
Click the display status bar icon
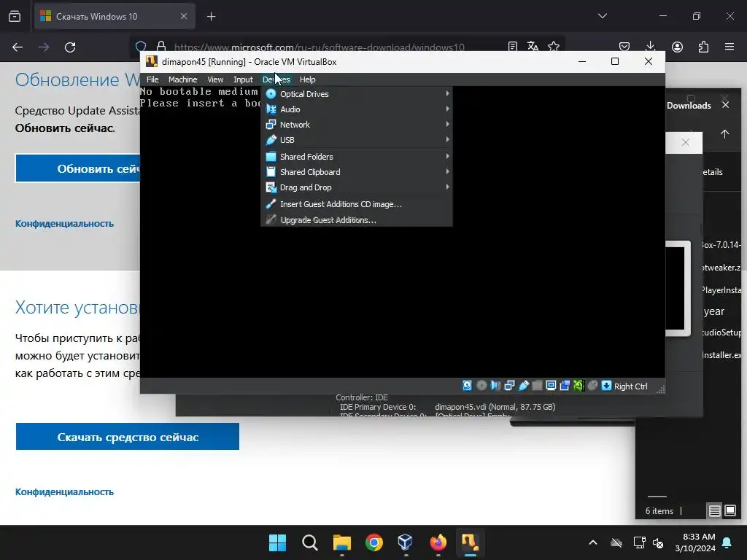pos(551,386)
